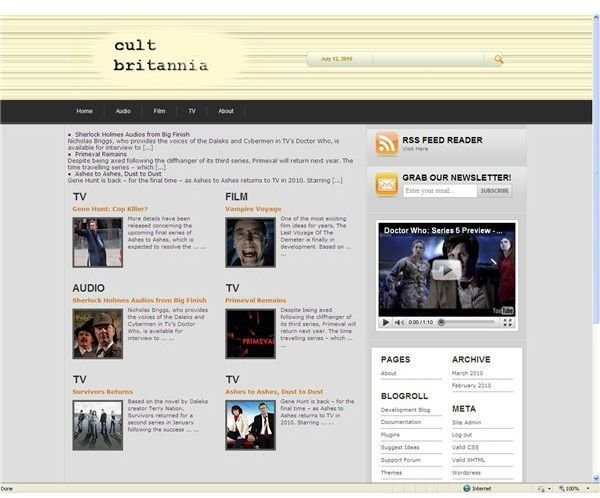Click the Survivors group thumbnail

(x=98, y=425)
